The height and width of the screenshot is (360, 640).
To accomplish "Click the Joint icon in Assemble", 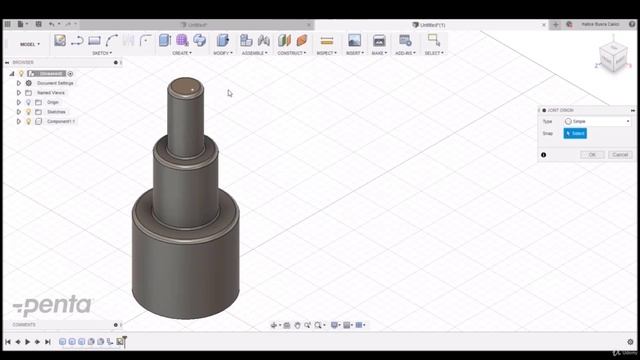I will [264, 40].
